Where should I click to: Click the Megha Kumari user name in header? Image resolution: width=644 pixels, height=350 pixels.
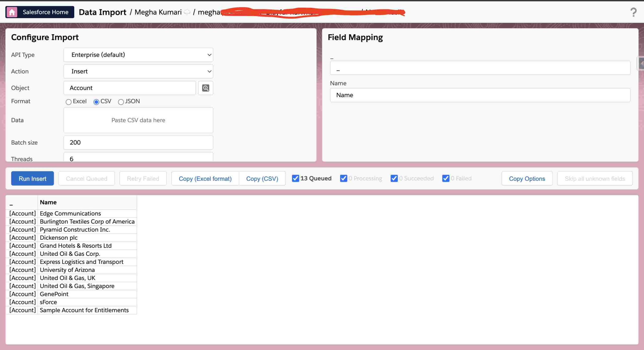click(x=158, y=12)
